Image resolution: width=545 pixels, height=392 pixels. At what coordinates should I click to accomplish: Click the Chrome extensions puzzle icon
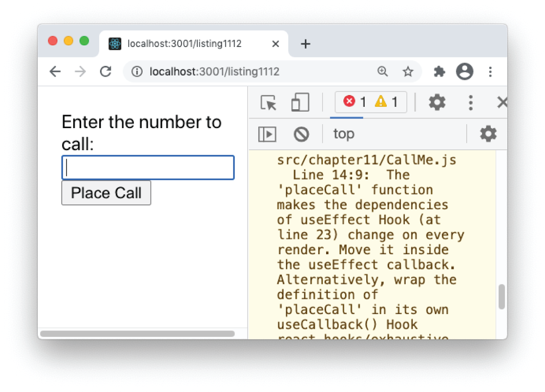tap(439, 71)
